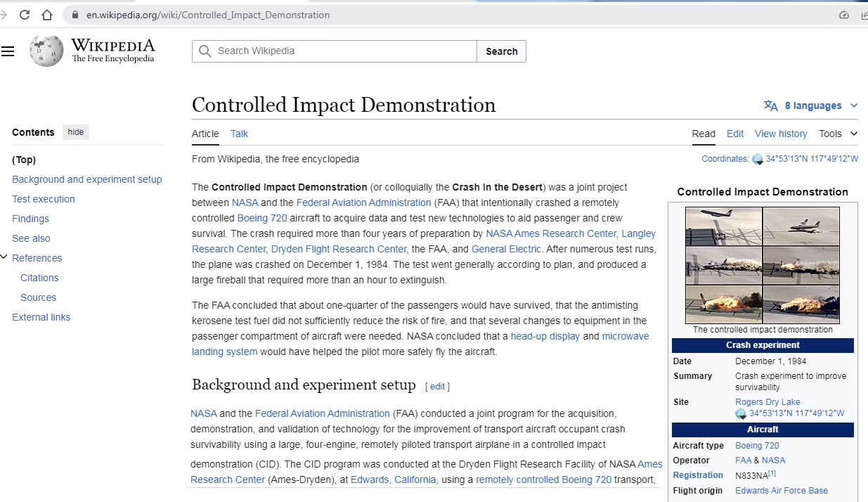868x502 pixels.
Task: Go to Findings in the contents
Action: pos(30,219)
